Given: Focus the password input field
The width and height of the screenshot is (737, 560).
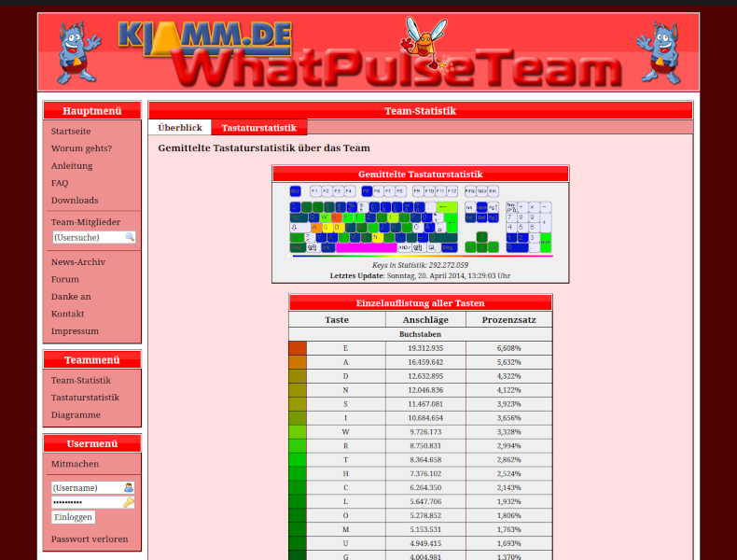Looking at the screenshot, I should 92,502.
